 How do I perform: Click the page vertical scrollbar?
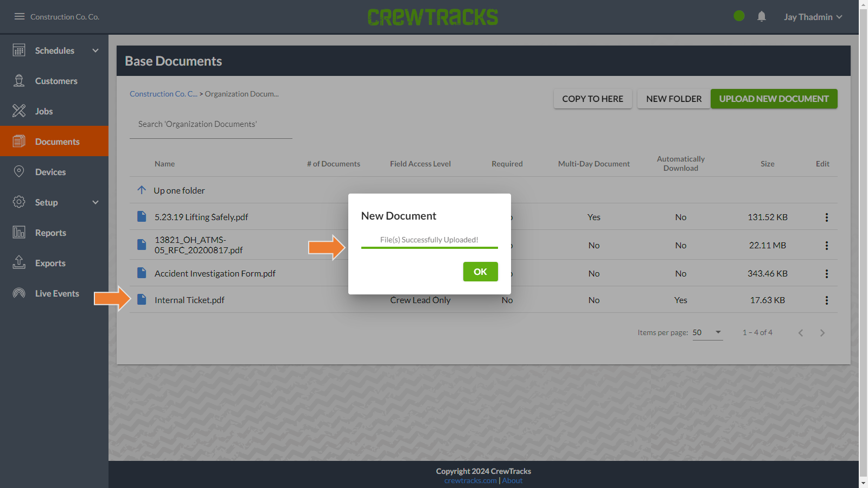point(863,244)
